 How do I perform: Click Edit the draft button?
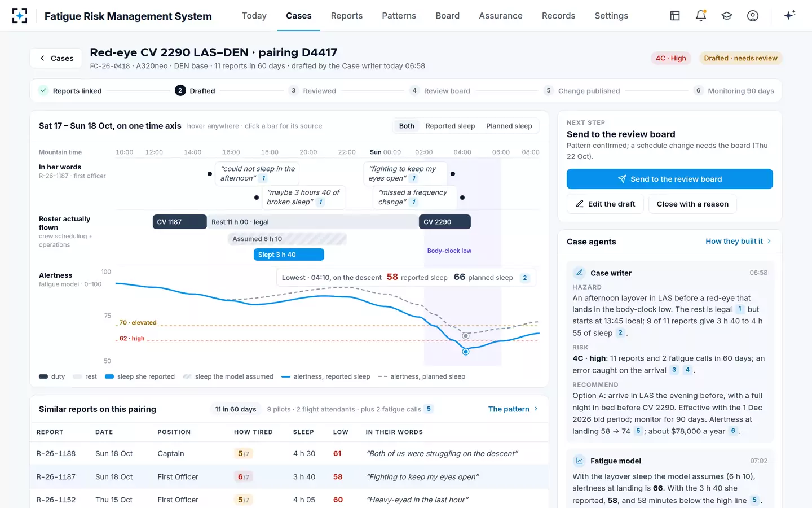[605, 204]
